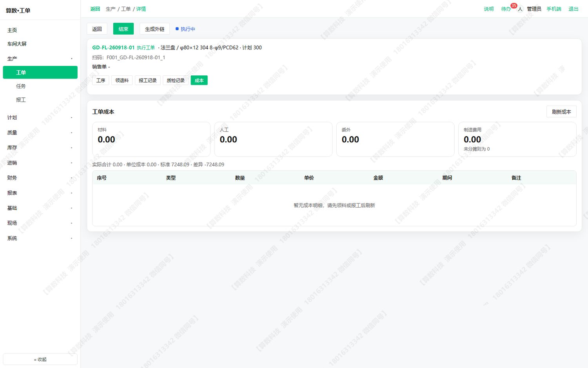This screenshot has height=368, width=588.
Task: Click the 材料 cost card
Action: (x=151, y=139)
